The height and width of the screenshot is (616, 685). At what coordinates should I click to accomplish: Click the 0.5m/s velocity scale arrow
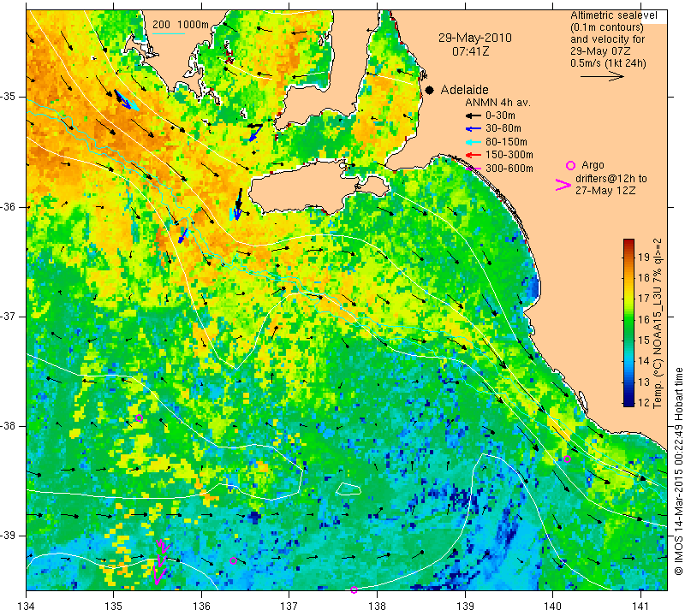602,76
